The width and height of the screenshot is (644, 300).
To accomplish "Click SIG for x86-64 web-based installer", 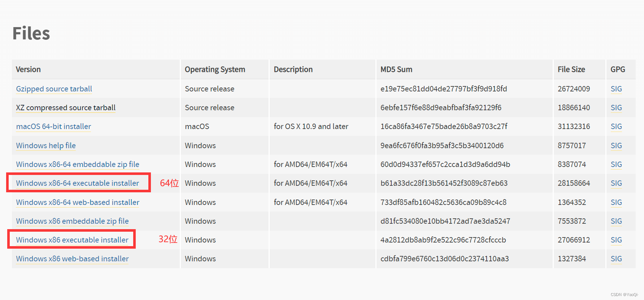I will point(616,202).
